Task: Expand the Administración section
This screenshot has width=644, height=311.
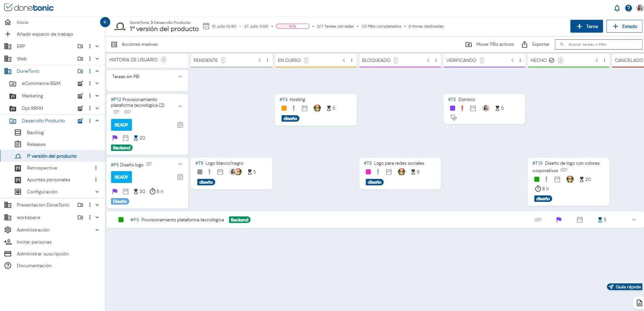Action: [97, 230]
